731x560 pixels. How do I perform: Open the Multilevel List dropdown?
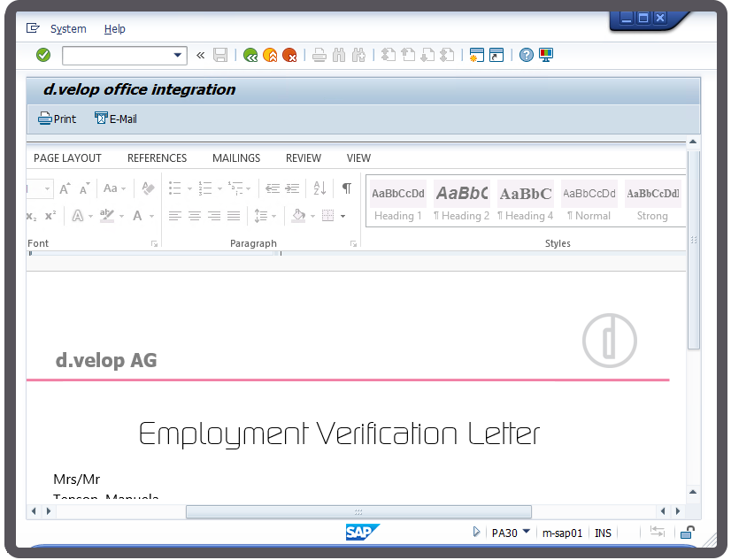[x=249, y=188]
